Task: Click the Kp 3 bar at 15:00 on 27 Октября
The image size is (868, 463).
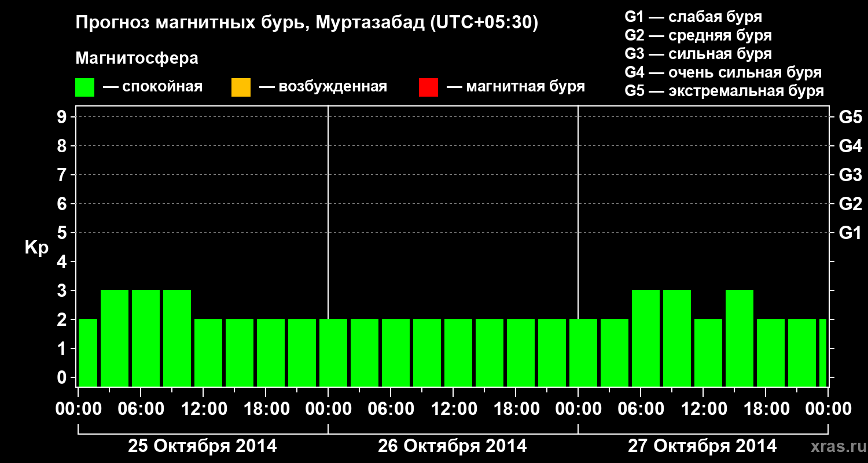Action: coord(740,338)
